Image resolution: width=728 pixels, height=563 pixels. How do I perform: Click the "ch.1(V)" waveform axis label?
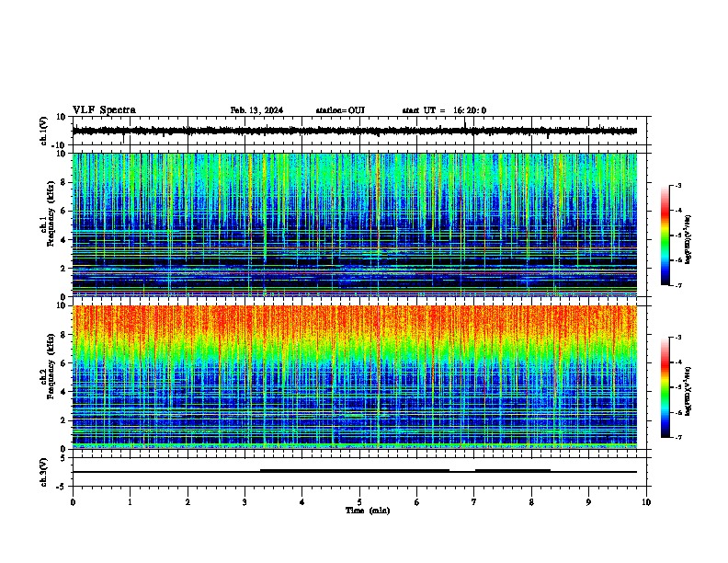[44, 131]
